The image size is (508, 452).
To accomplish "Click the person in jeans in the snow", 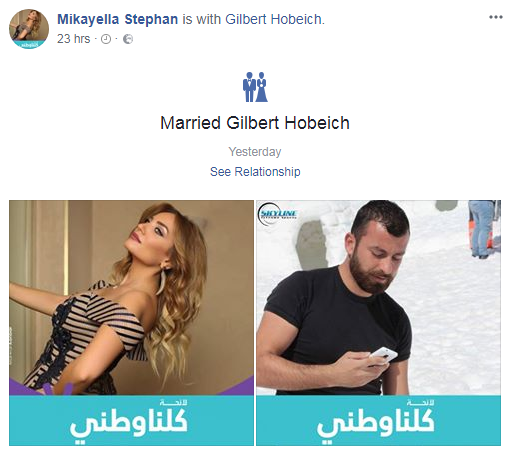I will (x=483, y=229).
